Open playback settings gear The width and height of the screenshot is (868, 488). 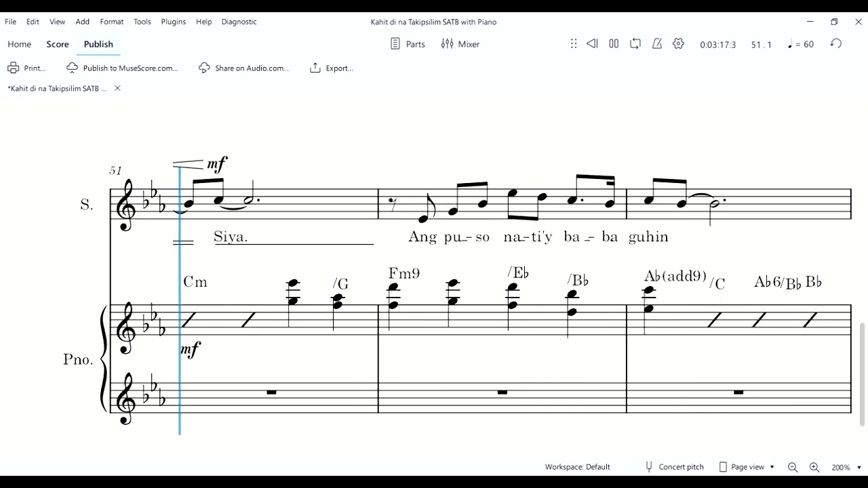coord(679,44)
